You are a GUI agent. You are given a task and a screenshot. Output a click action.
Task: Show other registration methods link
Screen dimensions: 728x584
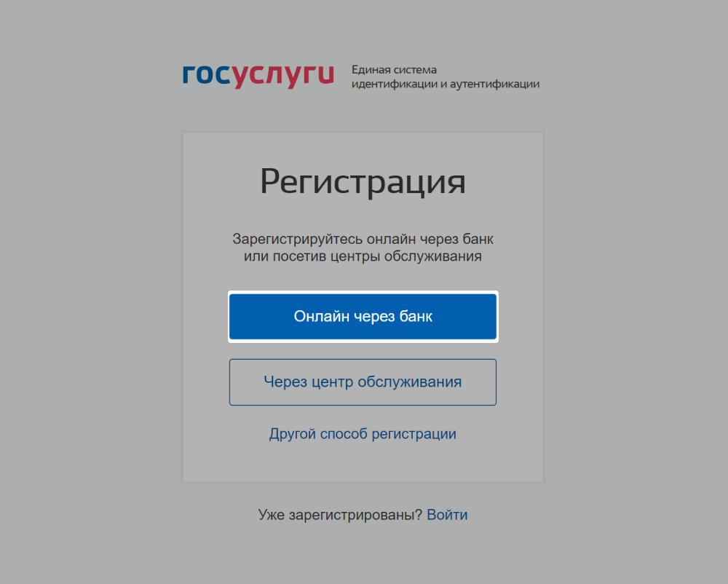coord(363,434)
